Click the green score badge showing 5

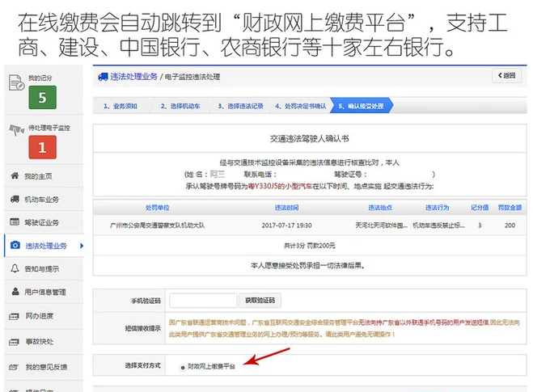coord(43,98)
